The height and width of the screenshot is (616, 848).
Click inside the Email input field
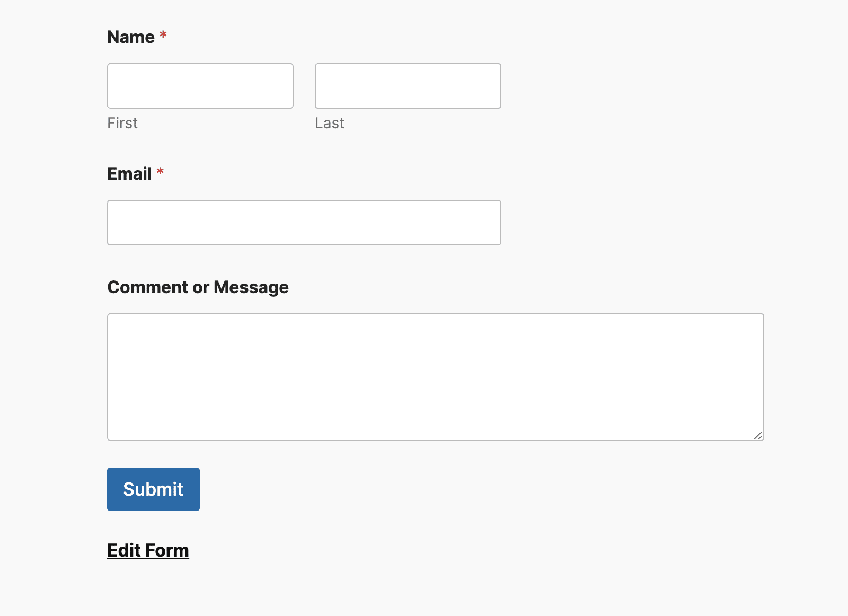click(304, 222)
